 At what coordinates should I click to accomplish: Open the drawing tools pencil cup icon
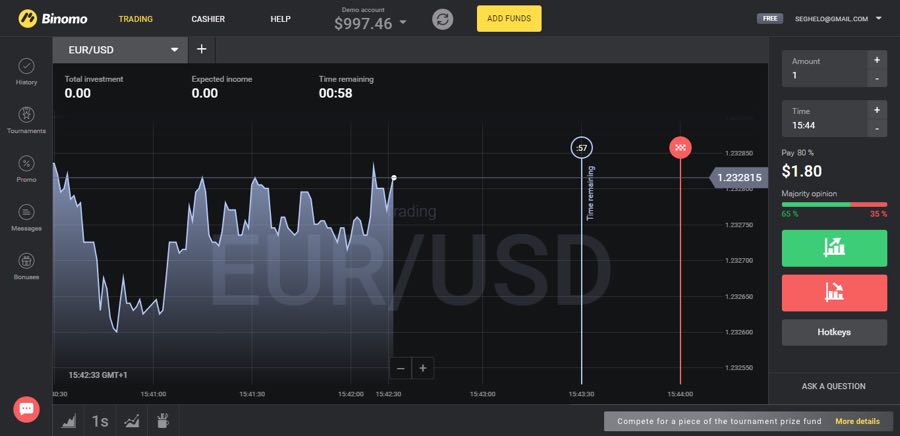163,421
